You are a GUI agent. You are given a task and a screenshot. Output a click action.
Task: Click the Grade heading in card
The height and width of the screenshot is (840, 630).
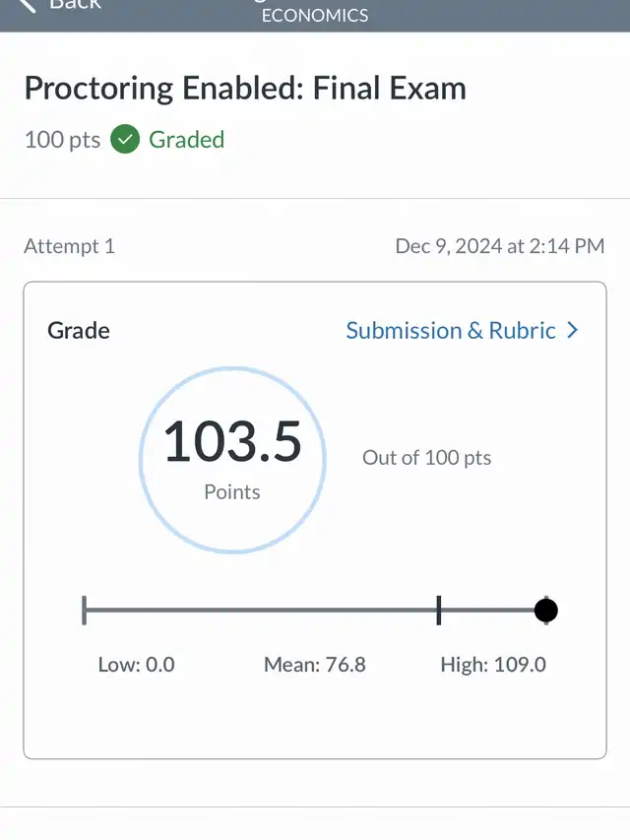tap(78, 331)
